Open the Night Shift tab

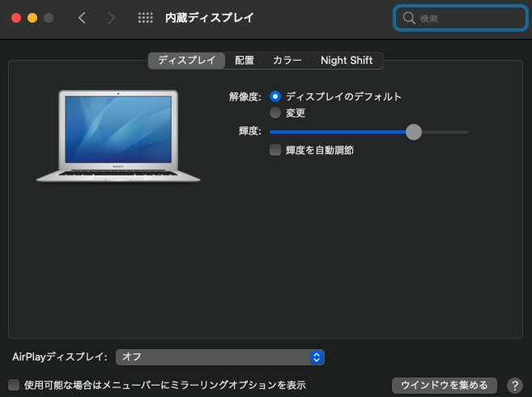point(347,61)
